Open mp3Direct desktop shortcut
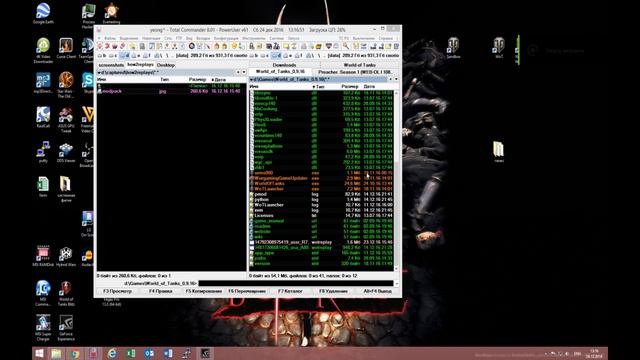The image size is (640, 360). point(43,82)
